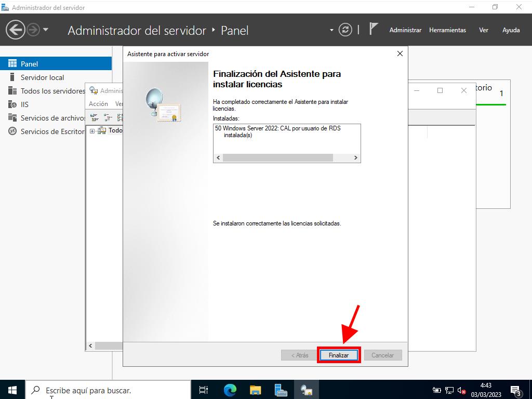Viewport: 532px width, 399px height.
Task: Refresh the Server Manager dashboard
Action: 345,30
